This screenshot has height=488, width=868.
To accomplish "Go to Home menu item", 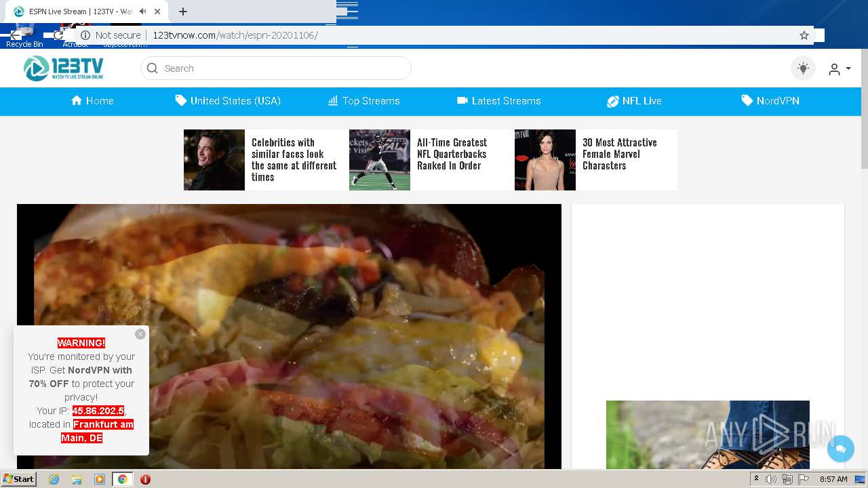I will click(92, 101).
